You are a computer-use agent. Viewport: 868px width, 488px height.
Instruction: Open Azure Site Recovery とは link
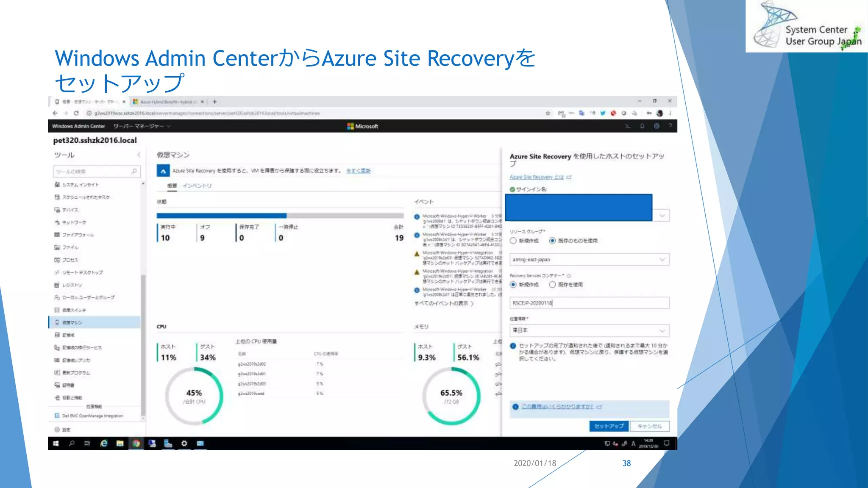[x=537, y=177]
